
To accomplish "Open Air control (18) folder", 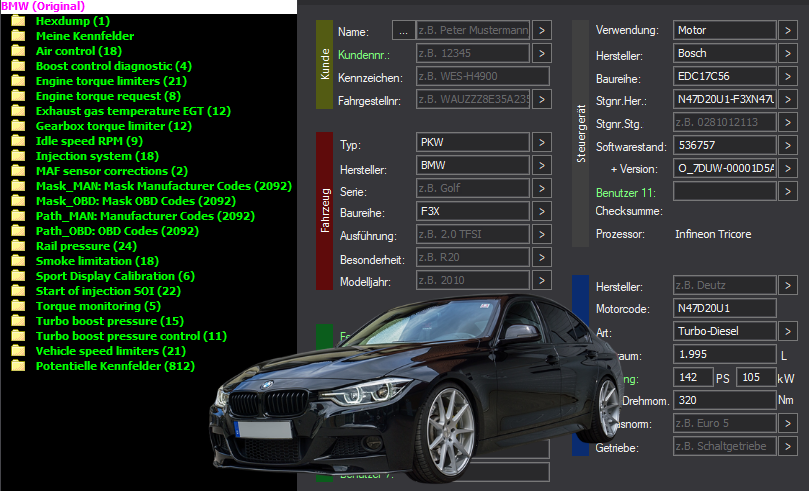I will coord(78,51).
